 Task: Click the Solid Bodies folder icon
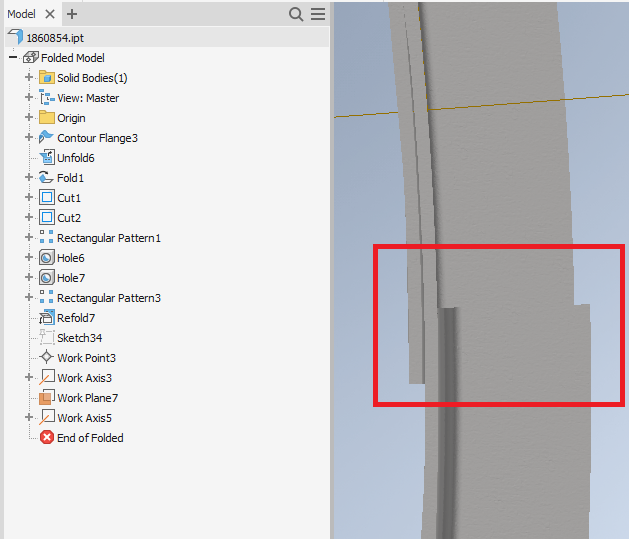pos(47,77)
